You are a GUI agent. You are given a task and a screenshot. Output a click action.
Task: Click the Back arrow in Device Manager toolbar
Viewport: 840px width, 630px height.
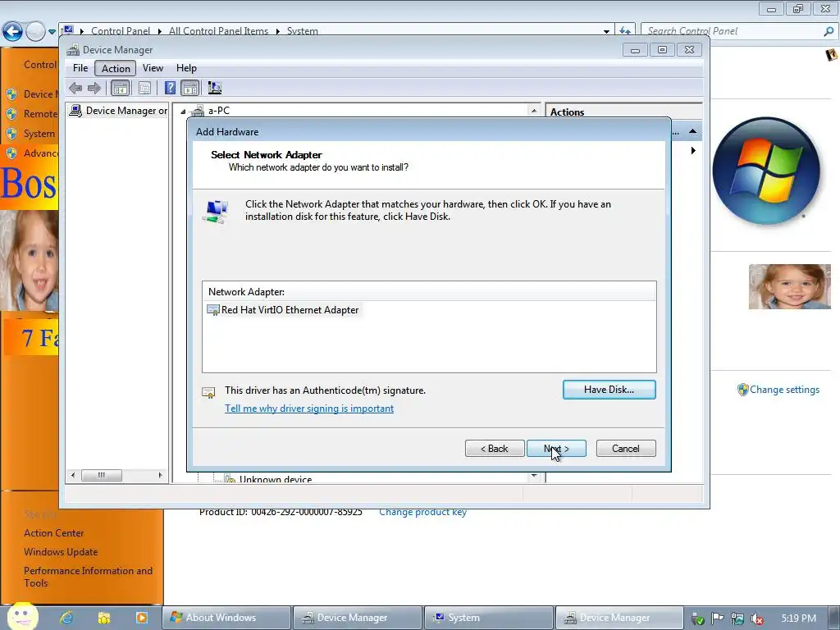pos(75,88)
